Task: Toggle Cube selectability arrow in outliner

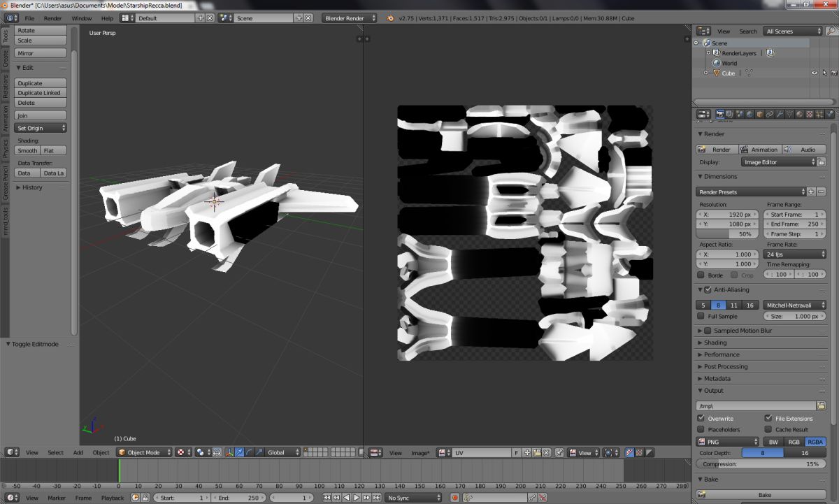Action: [824, 73]
